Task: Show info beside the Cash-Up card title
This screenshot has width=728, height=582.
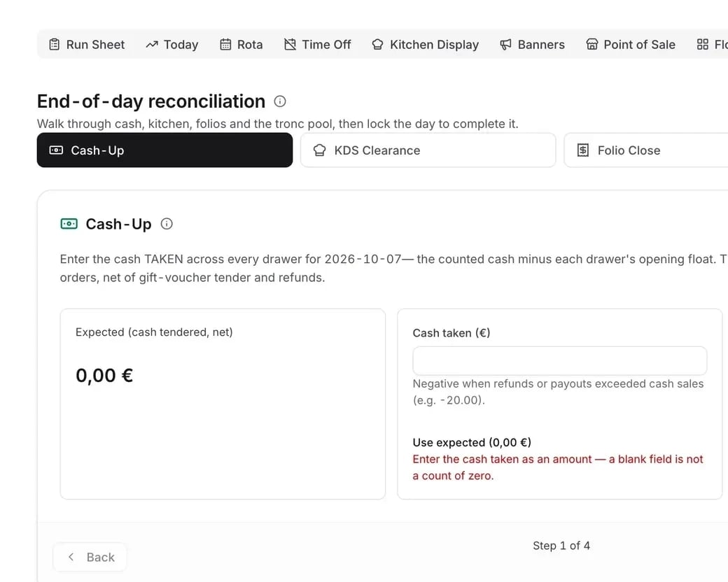Action: point(167,224)
